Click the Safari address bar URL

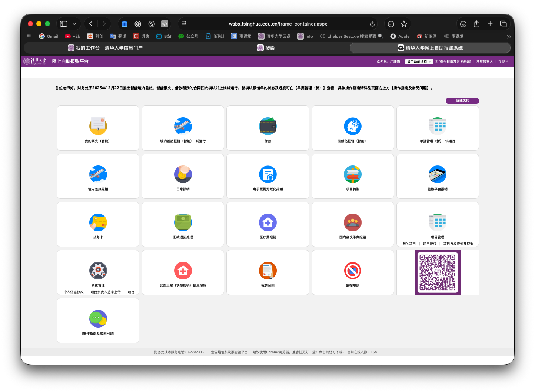[x=278, y=24]
